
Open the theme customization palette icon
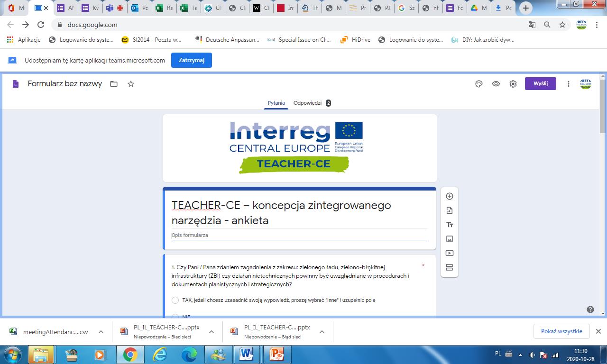478,84
